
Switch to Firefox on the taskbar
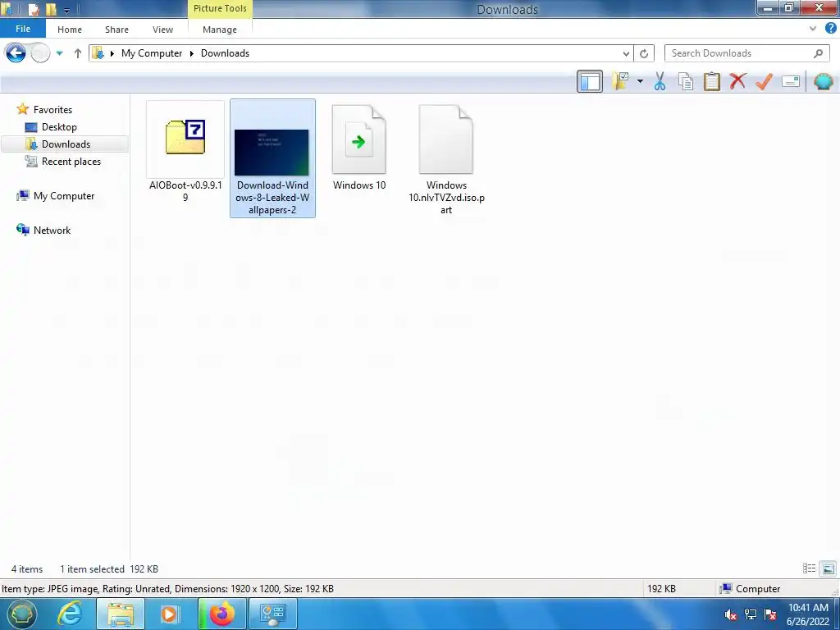pos(221,614)
